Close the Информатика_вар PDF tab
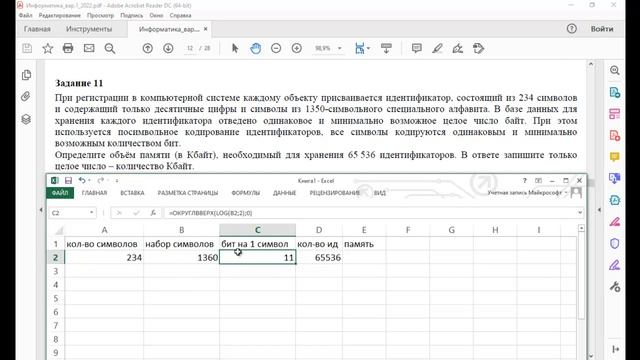The width and height of the screenshot is (640, 360). 205,29
